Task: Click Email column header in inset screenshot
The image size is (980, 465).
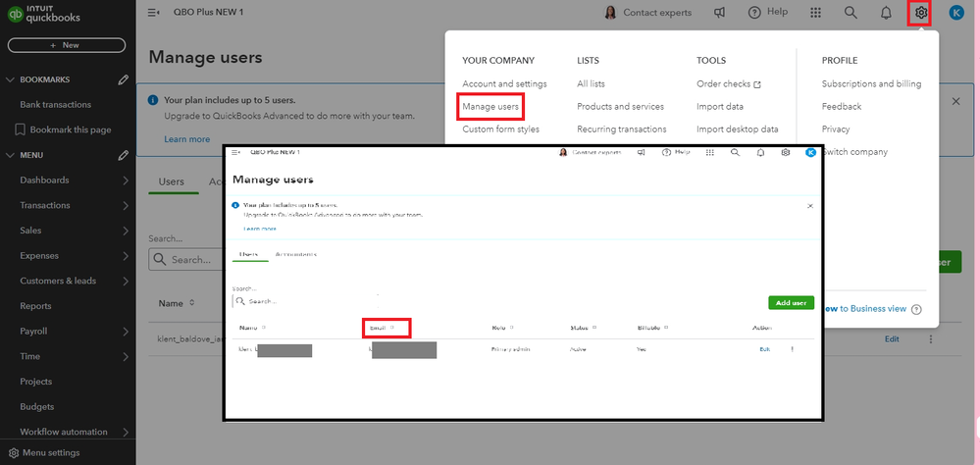Action: tap(378, 328)
